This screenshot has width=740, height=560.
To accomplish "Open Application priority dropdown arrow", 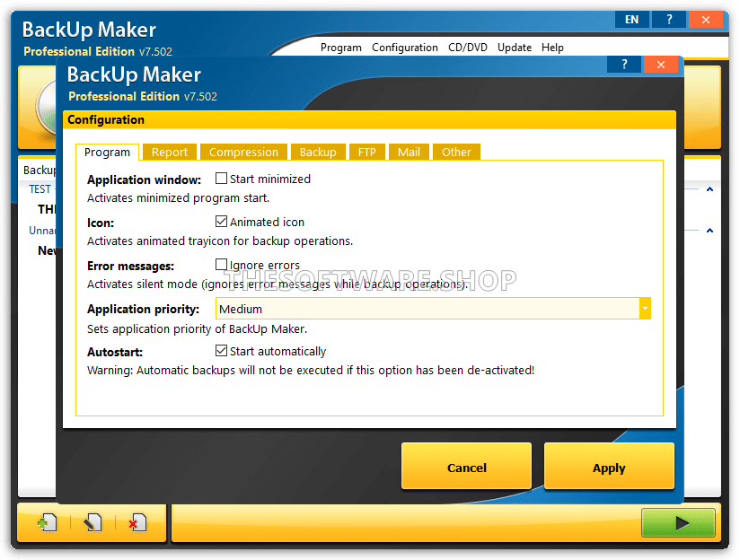I will (645, 309).
